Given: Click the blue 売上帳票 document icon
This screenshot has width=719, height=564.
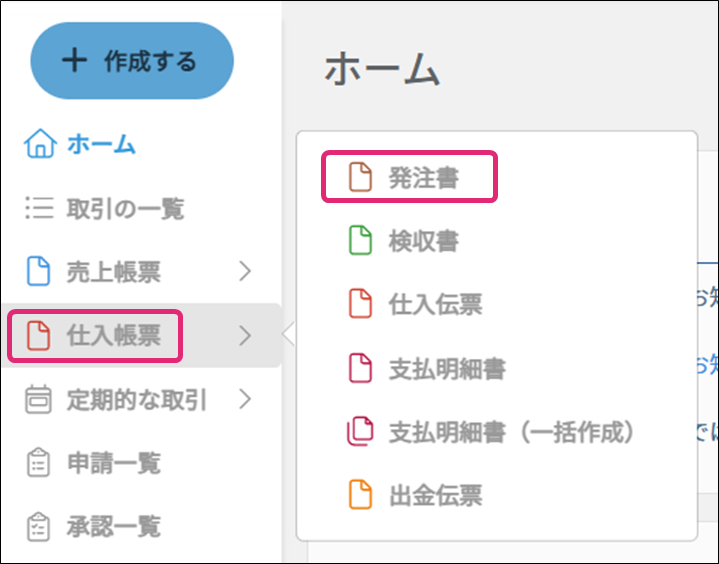Looking at the screenshot, I should click(38, 271).
